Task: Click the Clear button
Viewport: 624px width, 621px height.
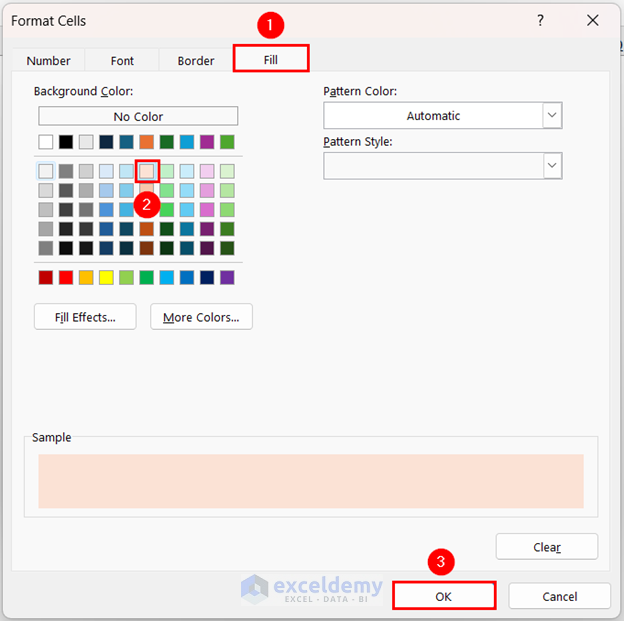Action: (547, 547)
